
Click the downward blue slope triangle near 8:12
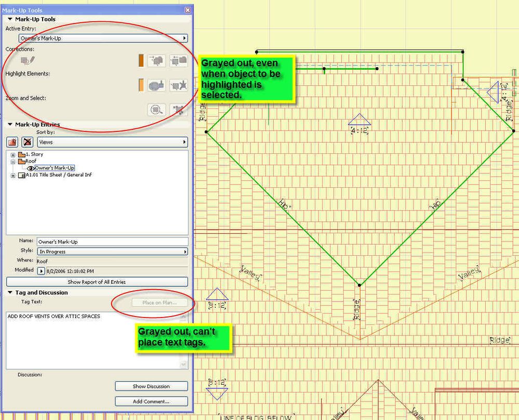[217, 393]
